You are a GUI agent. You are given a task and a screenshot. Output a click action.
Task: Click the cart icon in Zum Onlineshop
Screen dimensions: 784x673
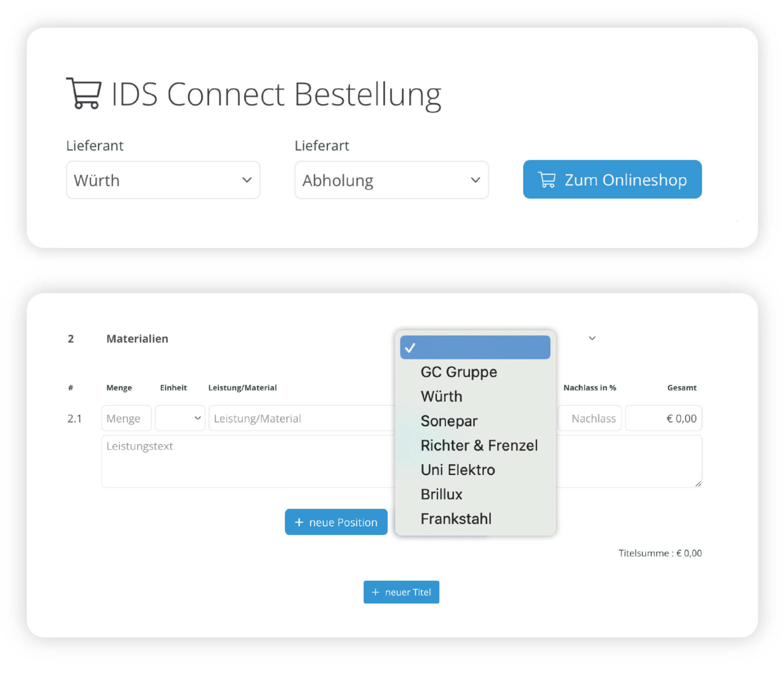[x=546, y=180]
